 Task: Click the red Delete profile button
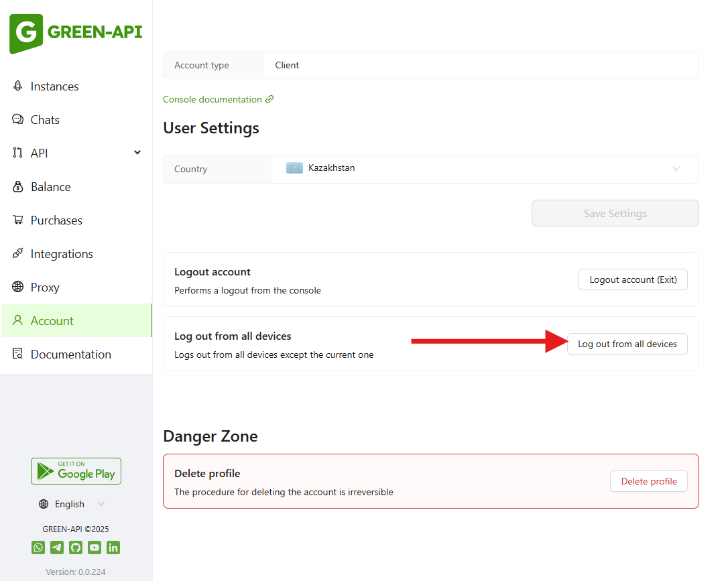click(x=648, y=481)
